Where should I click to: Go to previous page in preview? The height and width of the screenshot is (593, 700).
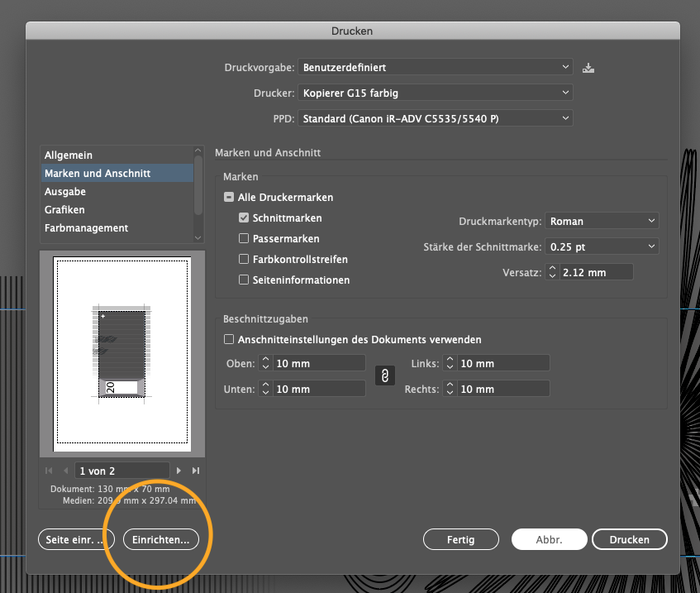coord(66,471)
